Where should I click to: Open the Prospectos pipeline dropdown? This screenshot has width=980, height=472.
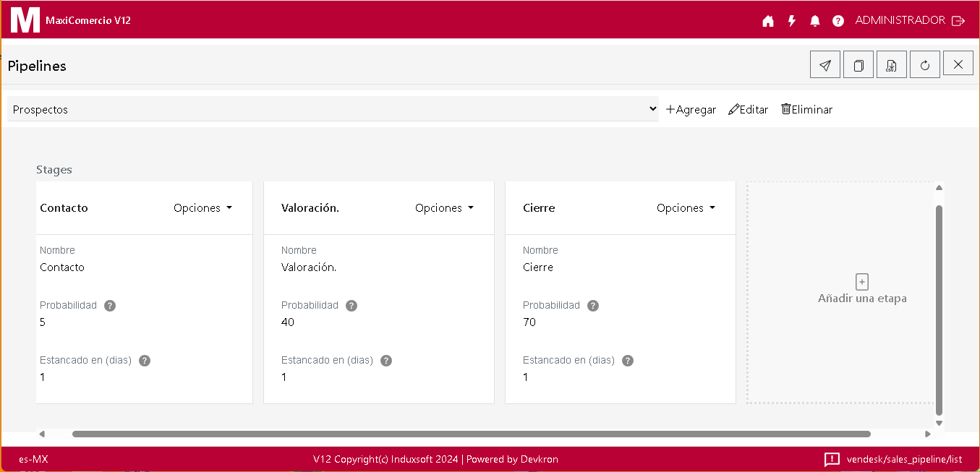(x=333, y=109)
